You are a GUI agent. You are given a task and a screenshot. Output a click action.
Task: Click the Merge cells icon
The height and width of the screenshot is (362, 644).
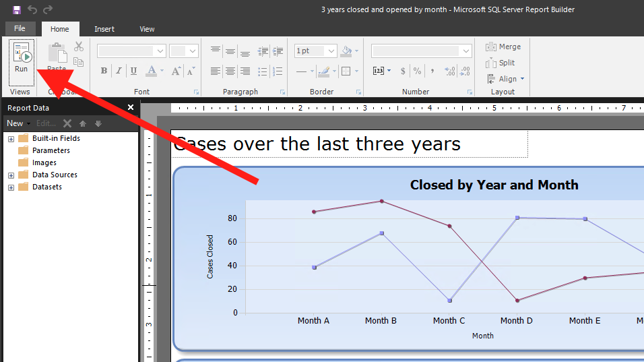tap(503, 47)
